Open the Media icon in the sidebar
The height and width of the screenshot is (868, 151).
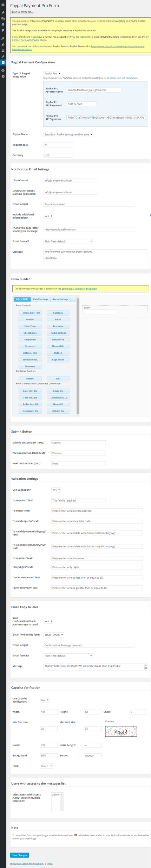click(x=3, y=19)
